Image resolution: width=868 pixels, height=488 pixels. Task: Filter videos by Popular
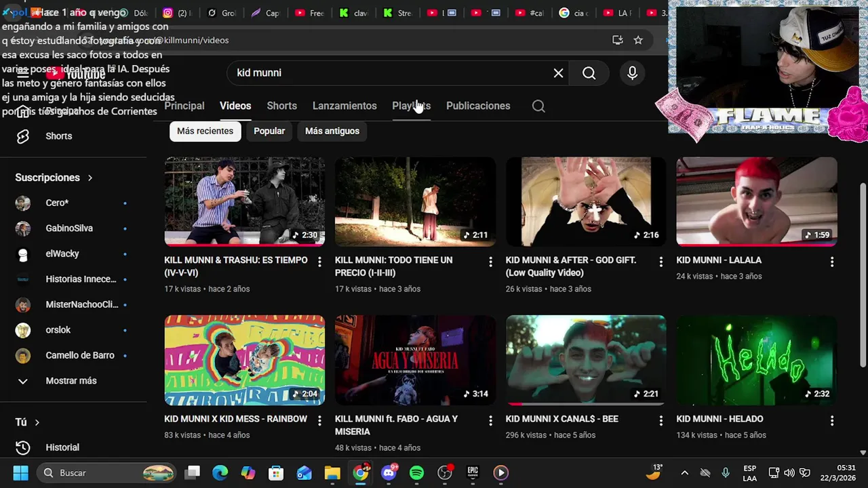pos(269,131)
